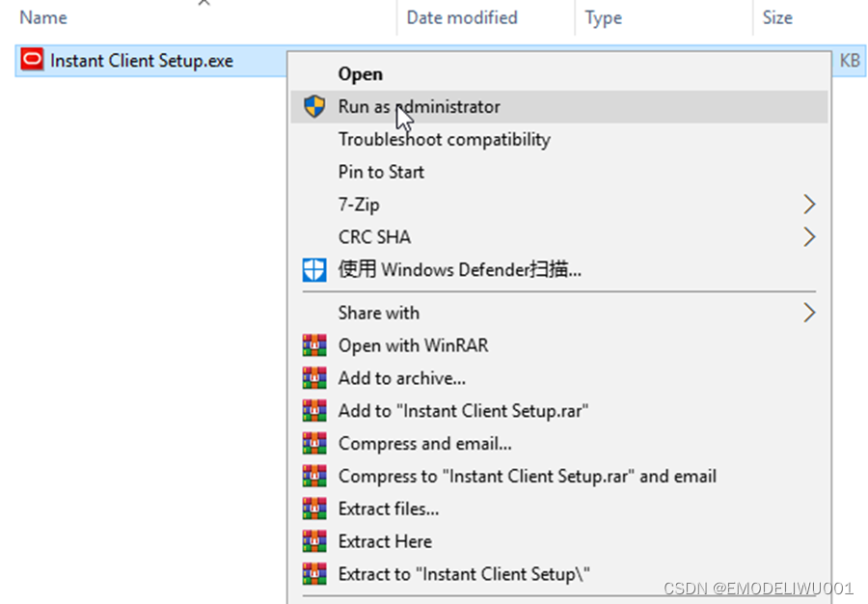Sort by the Date modified column header
This screenshot has height=604, width=868.
coord(462,17)
